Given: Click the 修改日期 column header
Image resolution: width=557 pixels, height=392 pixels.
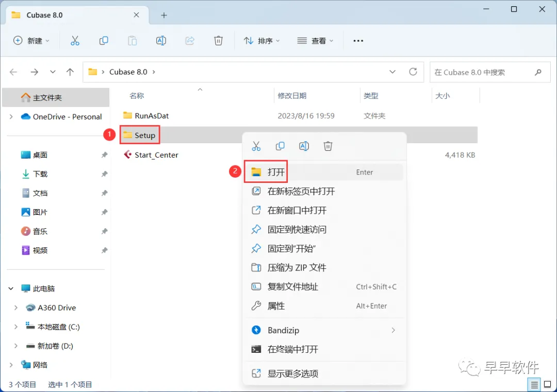Looking at the screenshot, I should [x=292, y=96].
